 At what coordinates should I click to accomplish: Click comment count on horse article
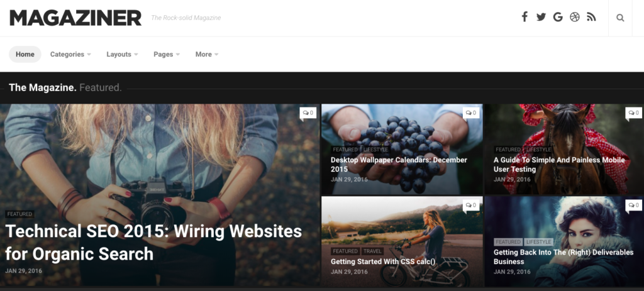pos(633,113)
